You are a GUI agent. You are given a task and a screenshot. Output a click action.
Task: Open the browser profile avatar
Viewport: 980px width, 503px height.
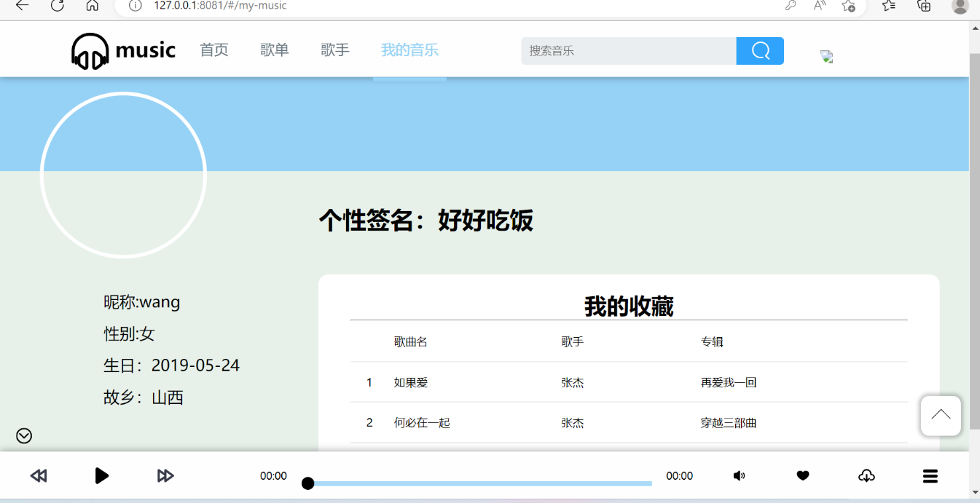click(960, 6)
